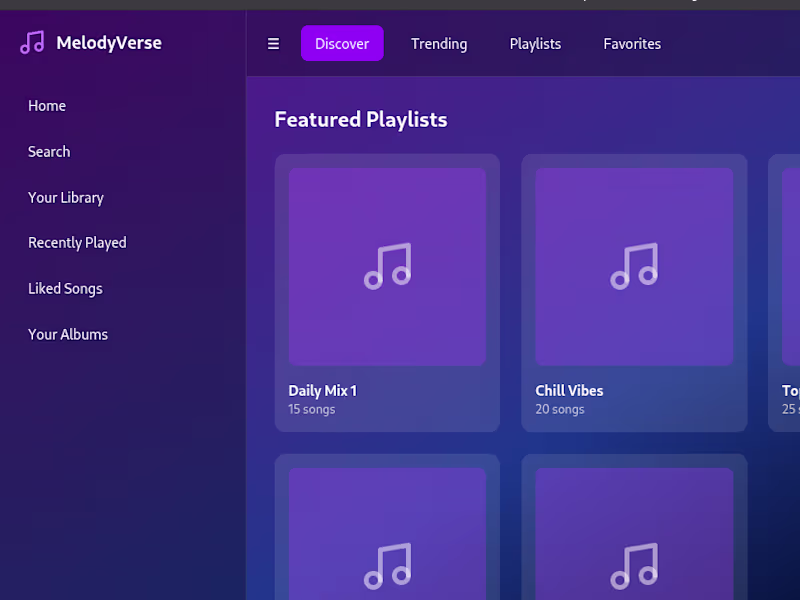Open the hamburger menu icon

pyautogui.click(x=273, y=44)
